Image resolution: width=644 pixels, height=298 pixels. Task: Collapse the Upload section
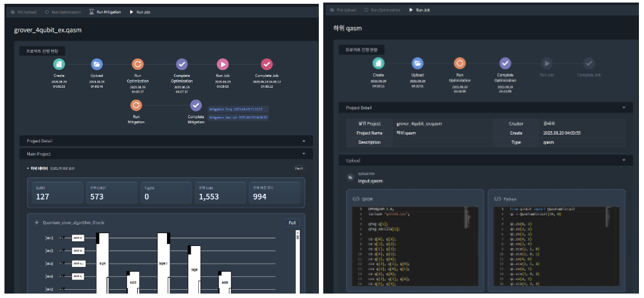click(x=624, y=161)
